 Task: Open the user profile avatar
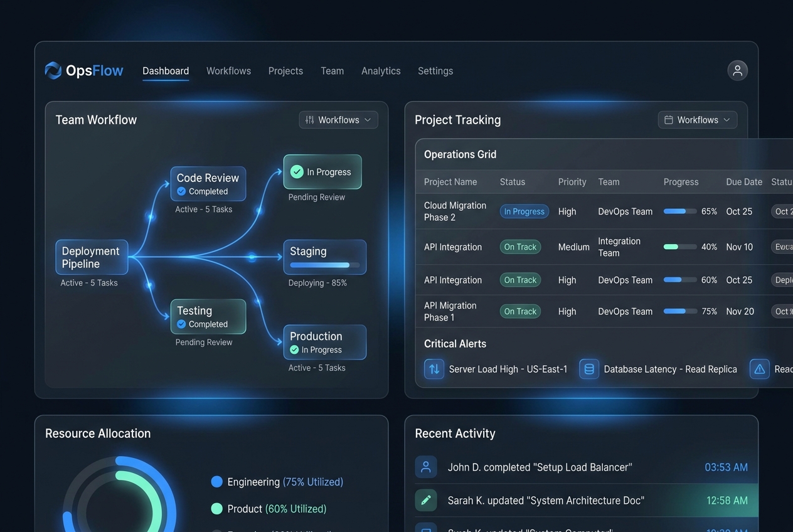pos(738,70)
